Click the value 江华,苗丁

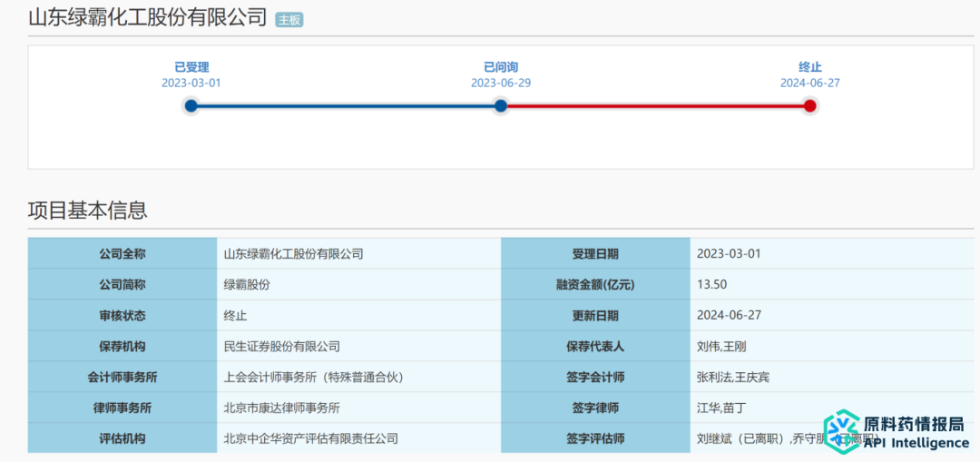(720, 408)
